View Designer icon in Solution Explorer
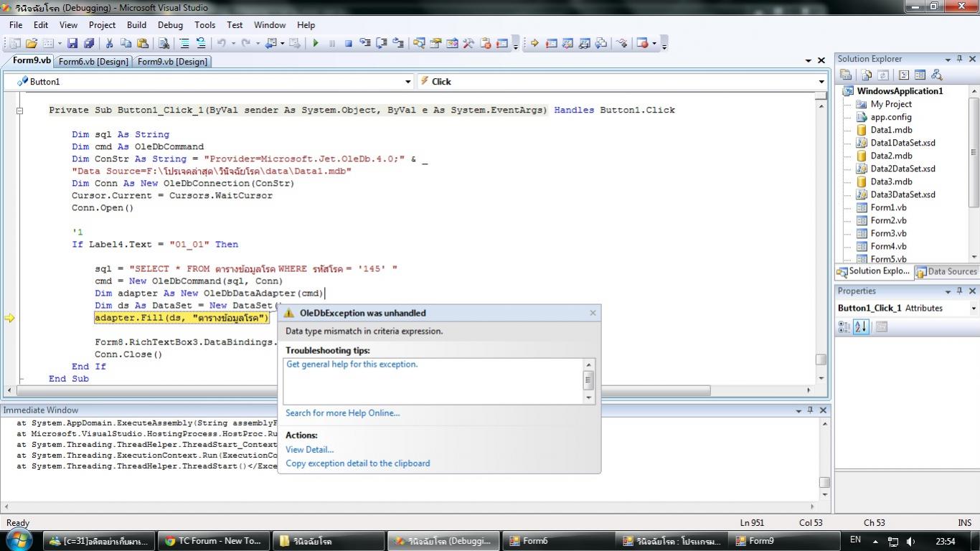980x551 pixels. (920, 75)
